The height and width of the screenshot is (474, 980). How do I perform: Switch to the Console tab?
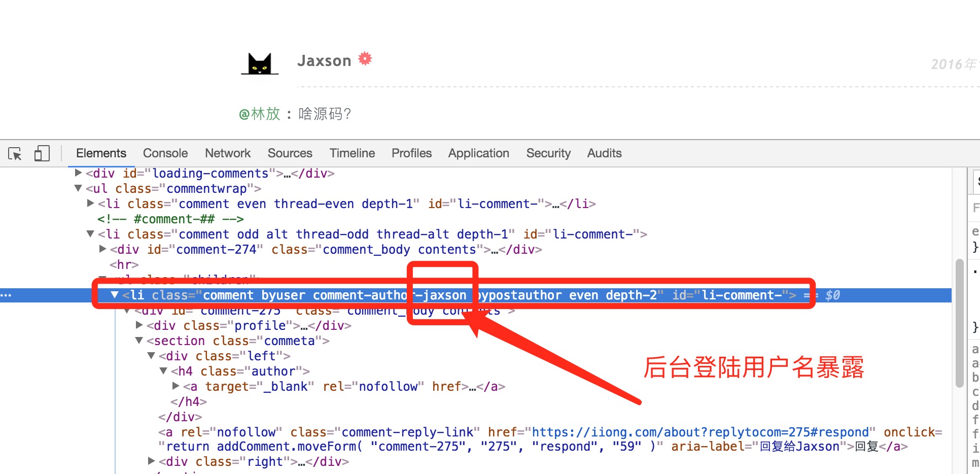(165, 153)
